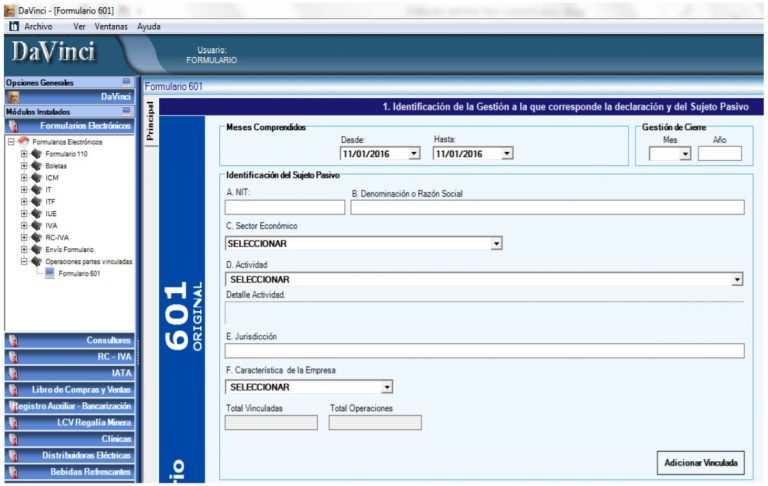The height and width of the screenshot is (486, 768).
Task: Open the Característica de la Empresa dropdown
Action: 387,387
